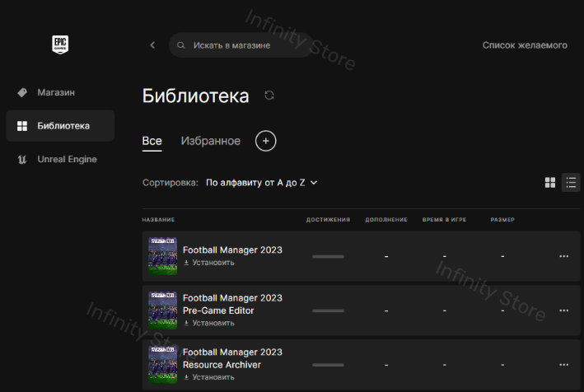Click the Library grid icon in sidebar
This screenshot has width=584, height=392.
[22, 126]
